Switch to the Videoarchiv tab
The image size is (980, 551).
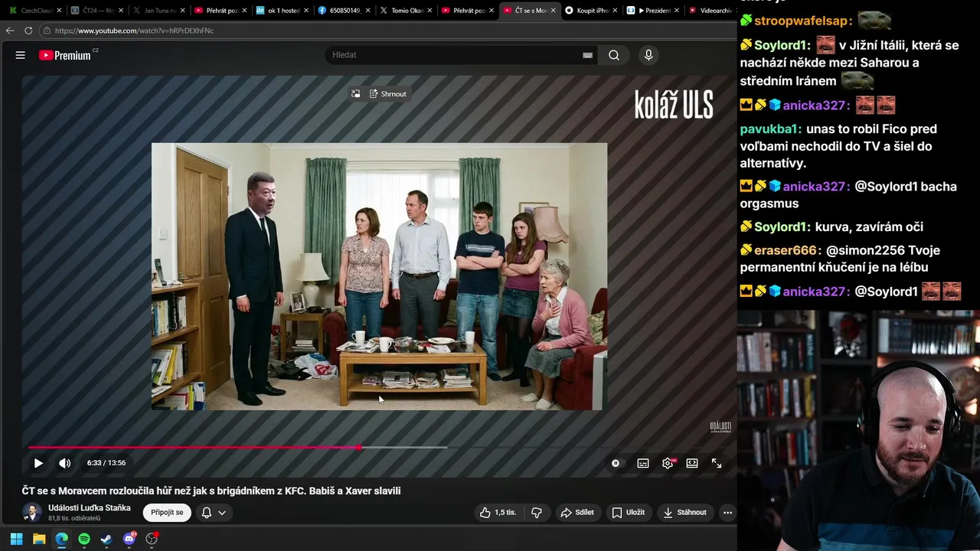tap(711, 11)
